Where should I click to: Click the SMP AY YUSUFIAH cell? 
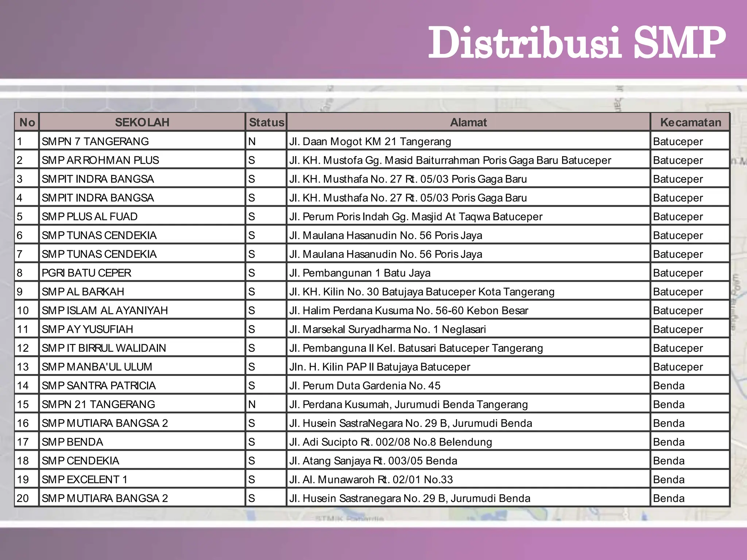click(x=142, y=329)
